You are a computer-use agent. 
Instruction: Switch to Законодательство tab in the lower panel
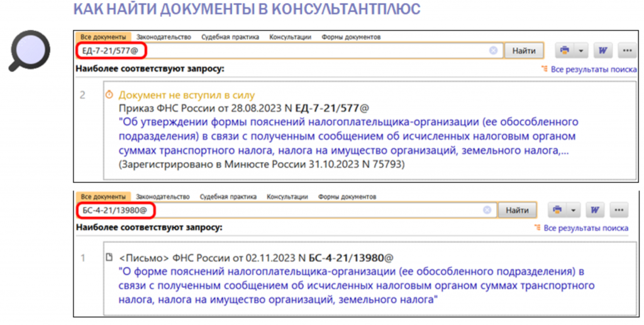point(163,197)
